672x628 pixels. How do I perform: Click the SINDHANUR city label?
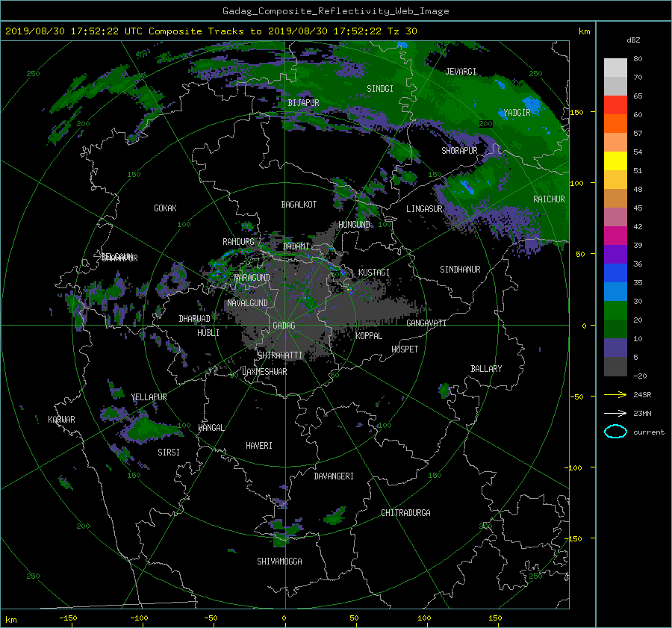pos(460,270)
